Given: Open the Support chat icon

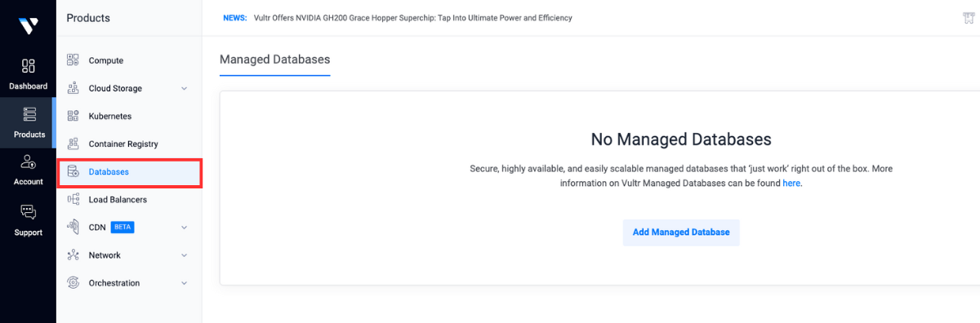Looking at the screenshot, I should click(29, 213).
